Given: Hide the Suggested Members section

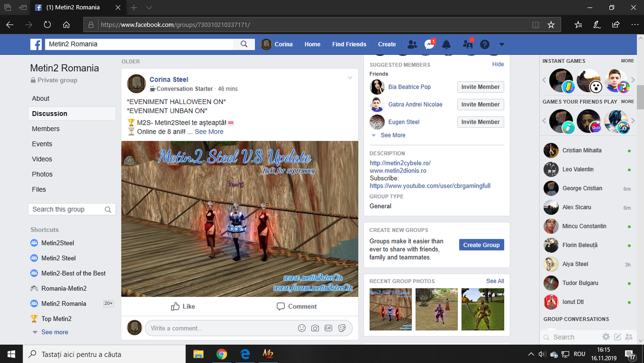Looking at the screenshot, I should (498, 64).
